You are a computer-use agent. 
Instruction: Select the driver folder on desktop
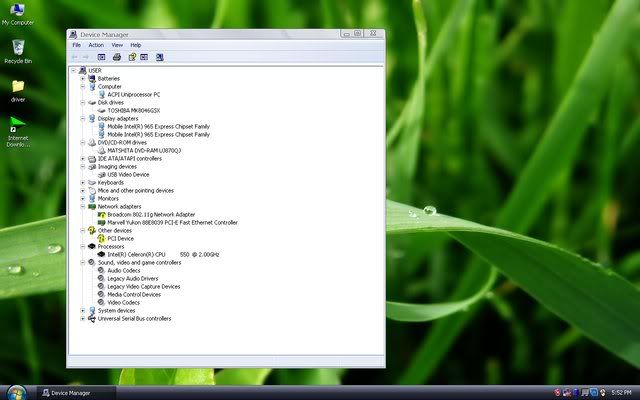click(x=18, y=91)
